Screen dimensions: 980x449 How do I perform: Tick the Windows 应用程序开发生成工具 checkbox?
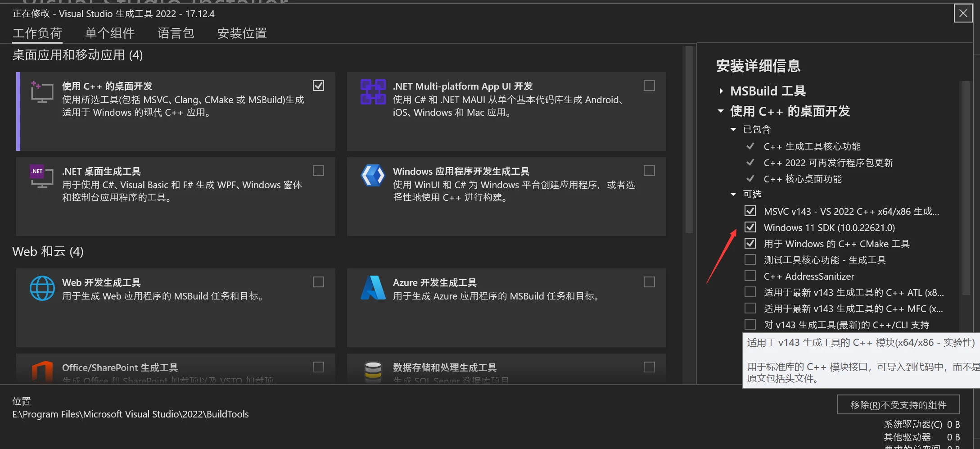[x=649, y=171]
